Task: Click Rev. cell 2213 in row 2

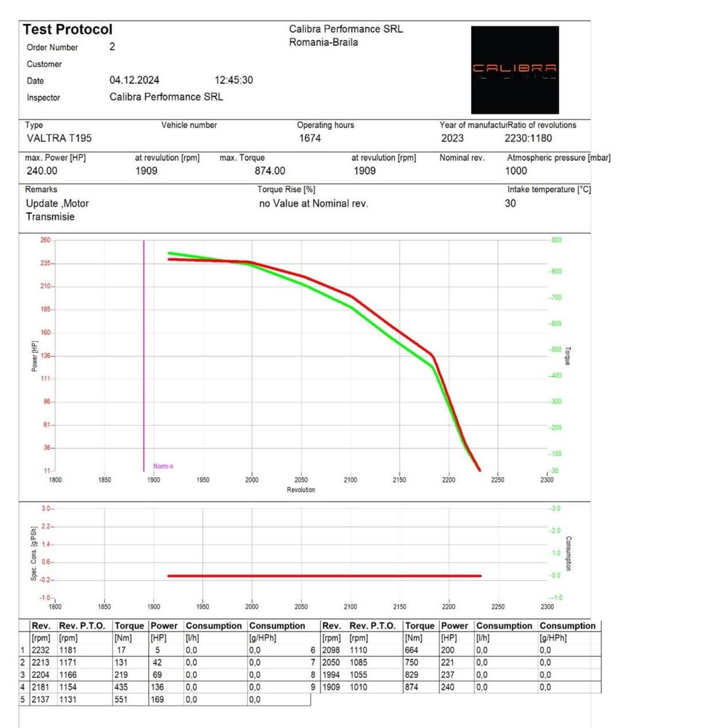Action: tap(41, 662)
